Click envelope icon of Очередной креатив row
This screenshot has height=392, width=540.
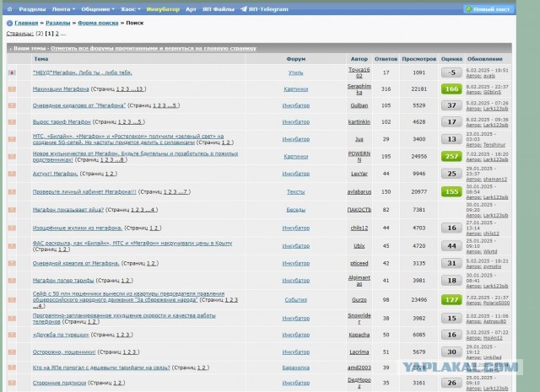coord(12,263)
